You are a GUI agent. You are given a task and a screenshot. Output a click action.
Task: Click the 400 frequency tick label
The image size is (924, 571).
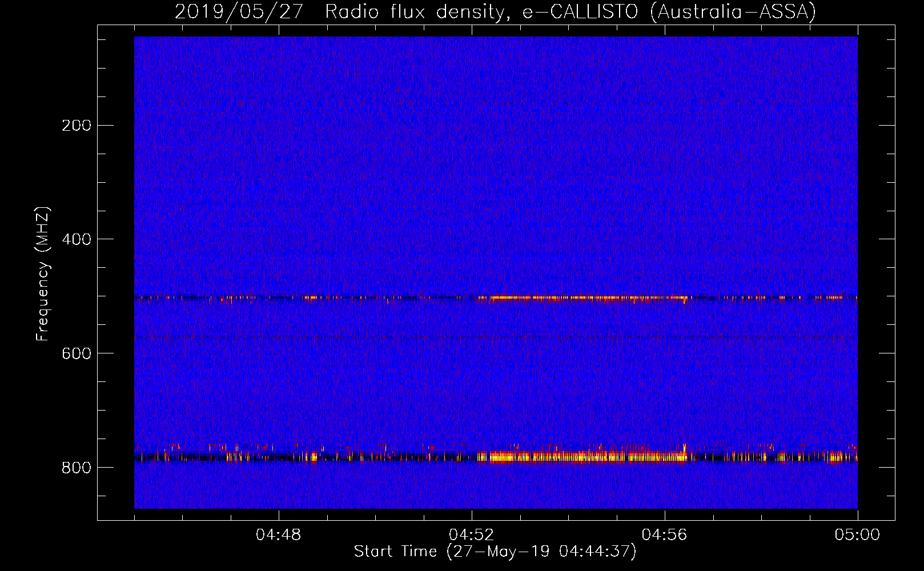click(x=77, y=240)
